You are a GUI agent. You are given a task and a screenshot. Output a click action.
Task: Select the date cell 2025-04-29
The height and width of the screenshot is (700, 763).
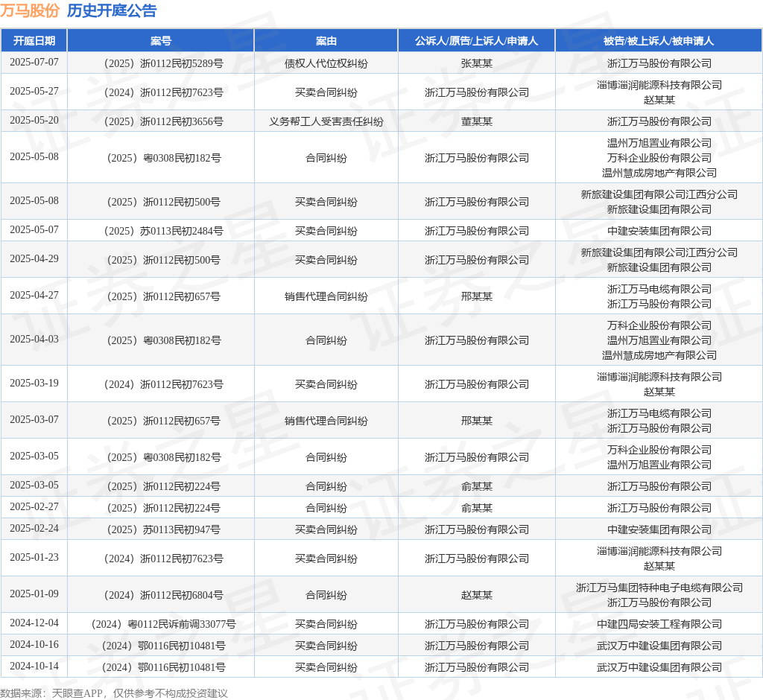pyautogui.click(x=34, y=259)
